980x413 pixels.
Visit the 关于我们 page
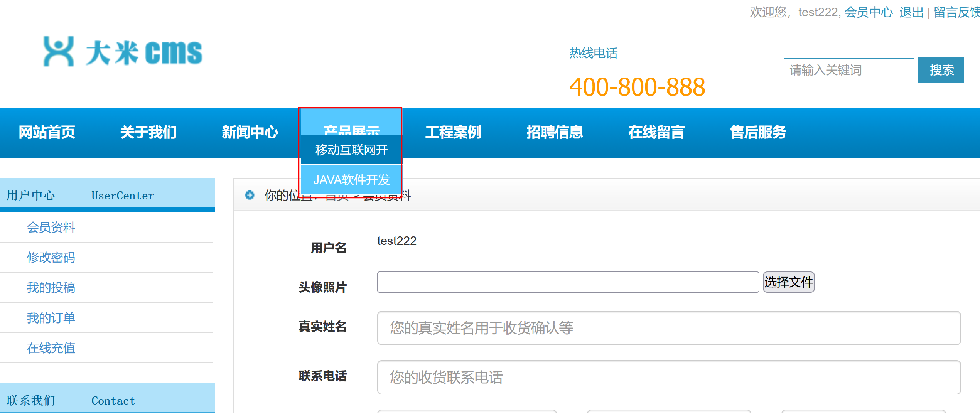(148, 131)
